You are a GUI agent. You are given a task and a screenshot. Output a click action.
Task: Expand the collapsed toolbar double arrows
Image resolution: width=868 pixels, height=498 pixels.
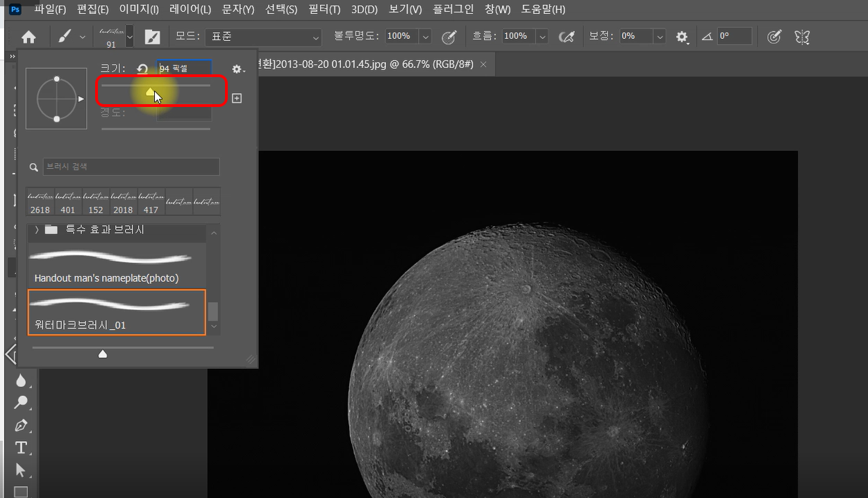tap(12, 56)
